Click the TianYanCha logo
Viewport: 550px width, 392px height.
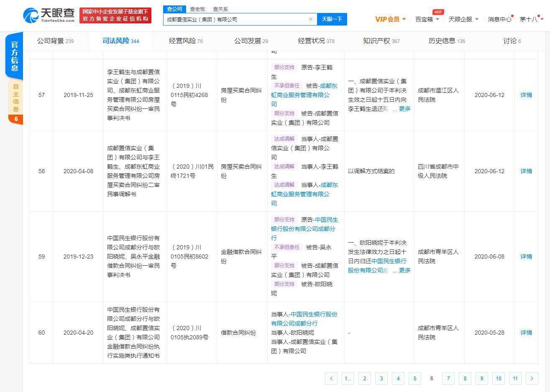(x=49, y=15)
